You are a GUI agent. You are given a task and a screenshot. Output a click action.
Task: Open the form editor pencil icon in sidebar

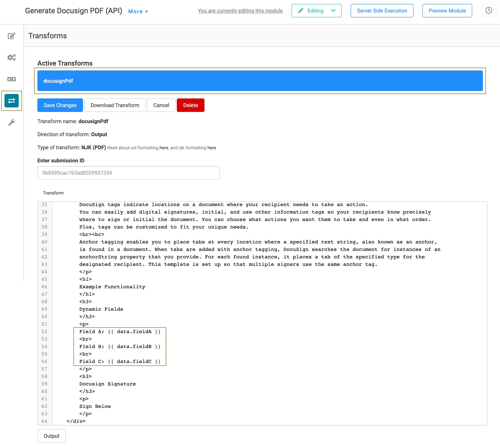pos(11,36)
